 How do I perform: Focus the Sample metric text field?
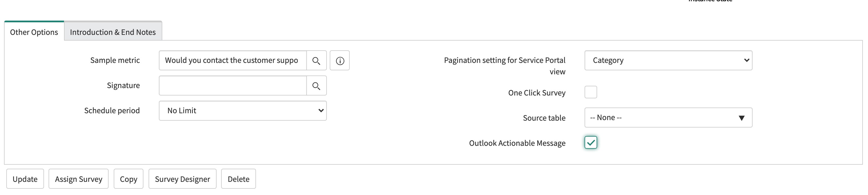233,60
